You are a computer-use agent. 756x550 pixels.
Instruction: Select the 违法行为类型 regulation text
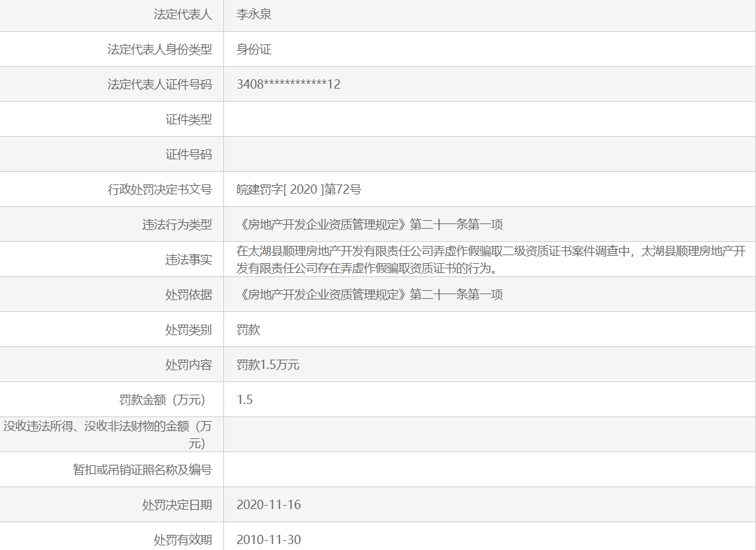tap(370, 225)
